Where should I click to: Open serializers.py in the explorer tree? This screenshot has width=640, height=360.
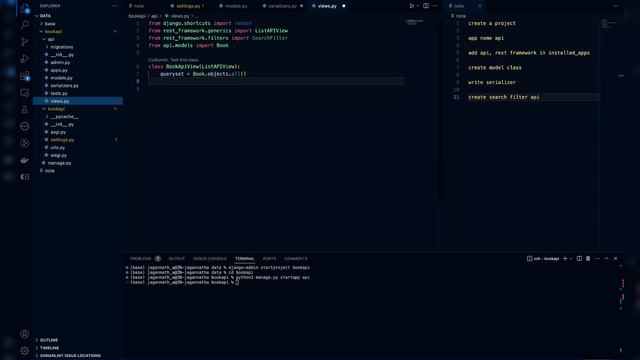click(78, 85)
